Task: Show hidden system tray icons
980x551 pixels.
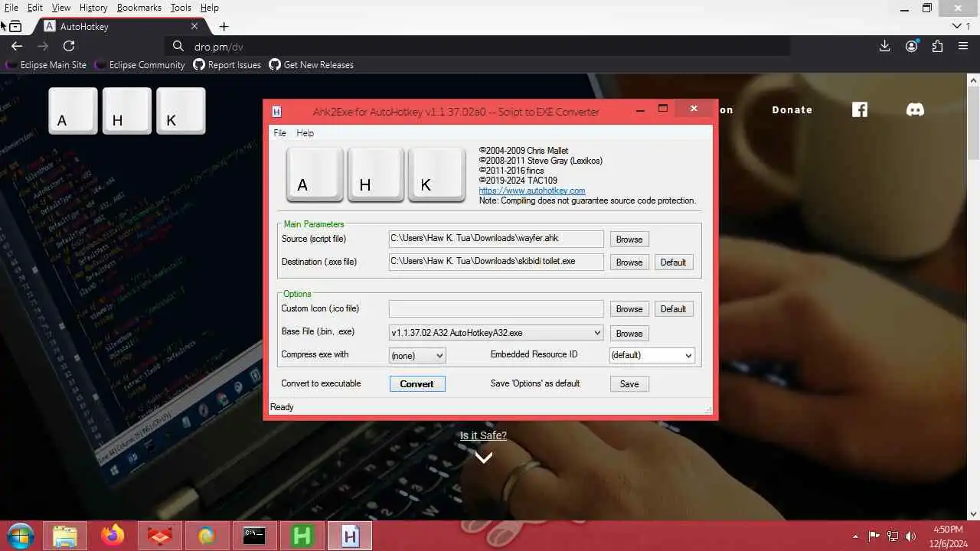Action: click(x=856, y=536)
